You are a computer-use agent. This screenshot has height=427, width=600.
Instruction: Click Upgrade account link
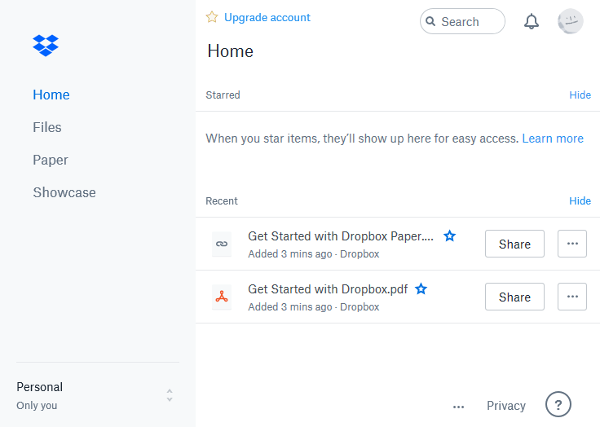tap(267, 17)
